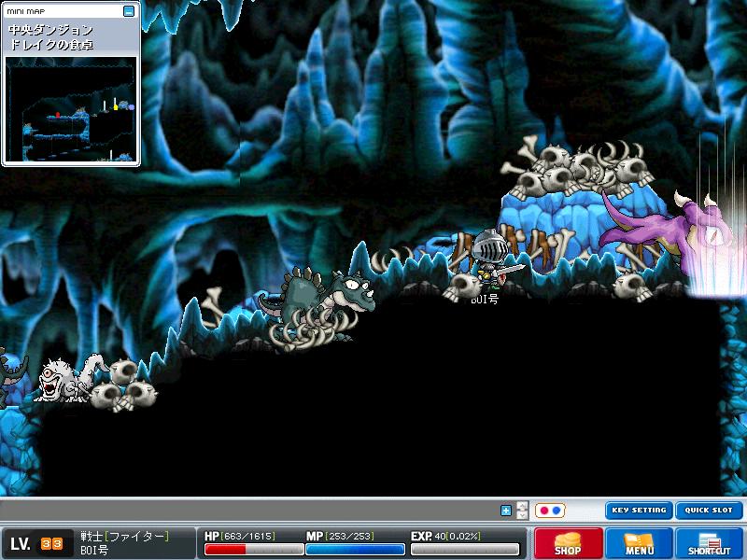
Task: Open the cash SHOP
Action: pyautogui.click(x=568, y=543)
